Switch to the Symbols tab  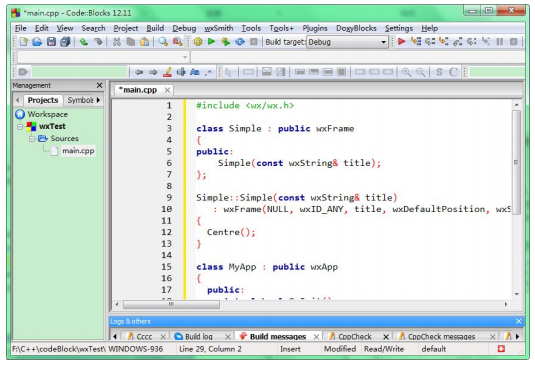(x=80, y=100)
